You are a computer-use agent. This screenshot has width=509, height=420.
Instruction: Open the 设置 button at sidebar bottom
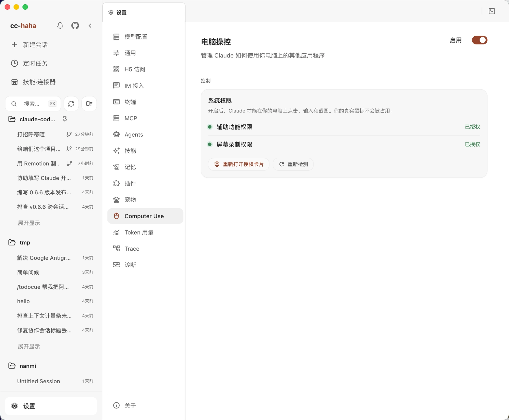point(51,406)
